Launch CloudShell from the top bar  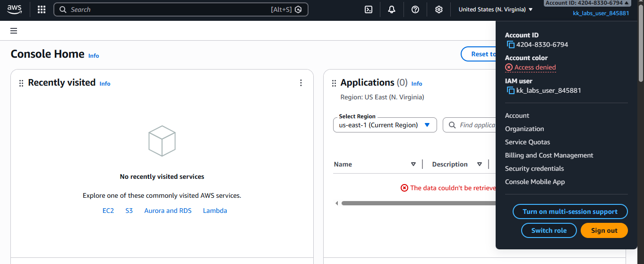tap(369, 9)
